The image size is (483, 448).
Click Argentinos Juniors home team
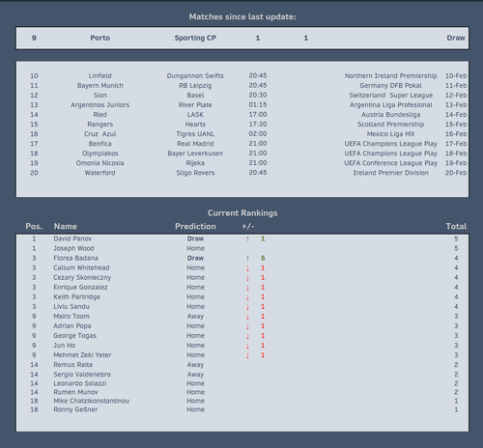pyautogui.click(x=99, y=105)
